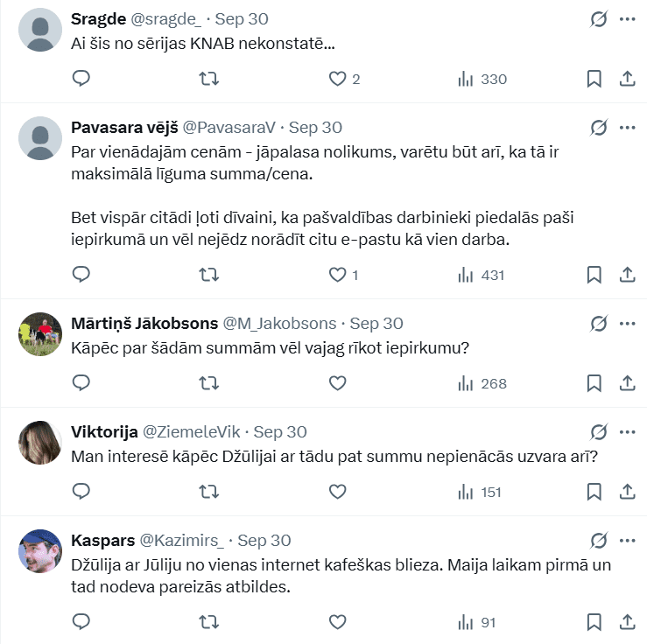This screenshot has height=644, width=647.
Task: Reply to Sragde's tweet
Action: (x=81, y=79)
